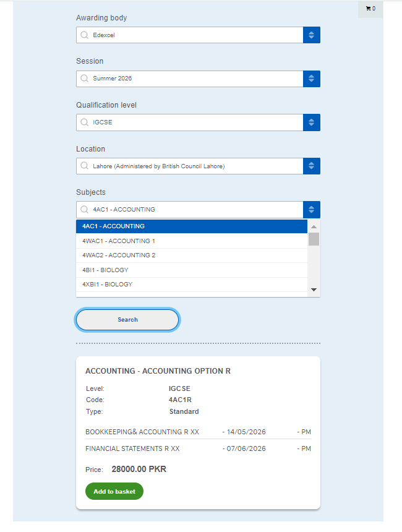402x532 pixels.
Task: Expand the Session dropdown arrows
Action: 311,79
